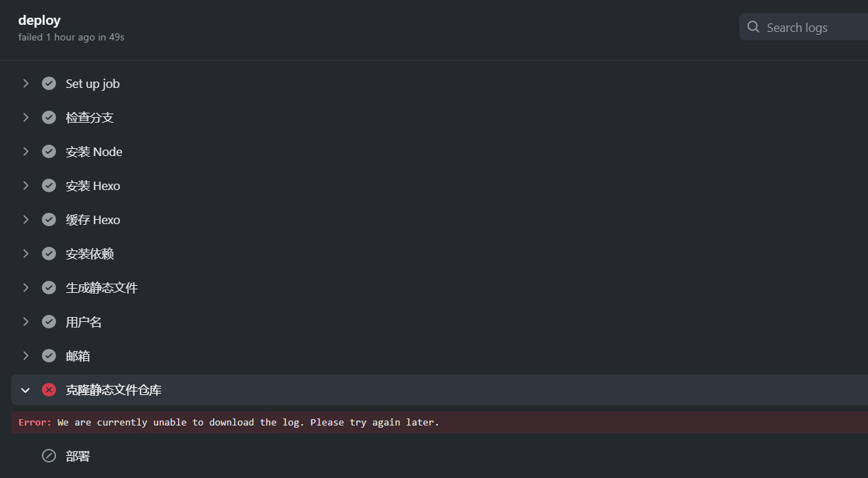Expand the 邮箱 step chevron
The image size is (868, 478).
click(26, 356)
